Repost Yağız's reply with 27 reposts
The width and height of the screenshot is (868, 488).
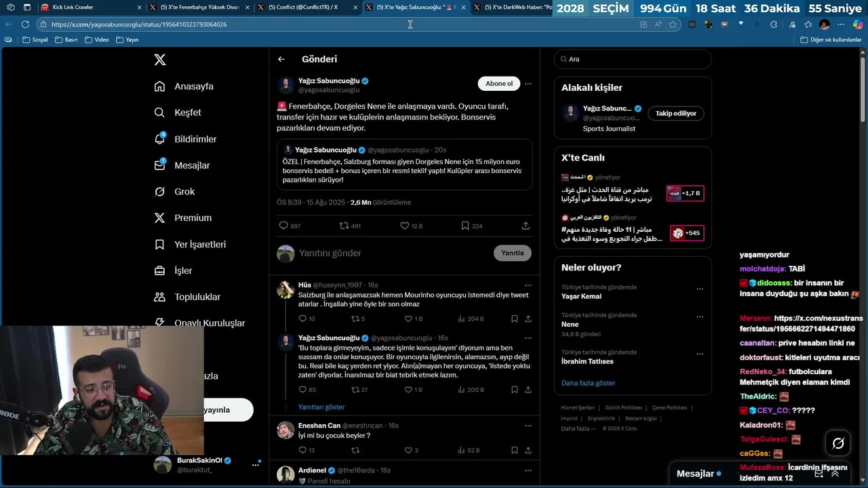pos(359,390)
